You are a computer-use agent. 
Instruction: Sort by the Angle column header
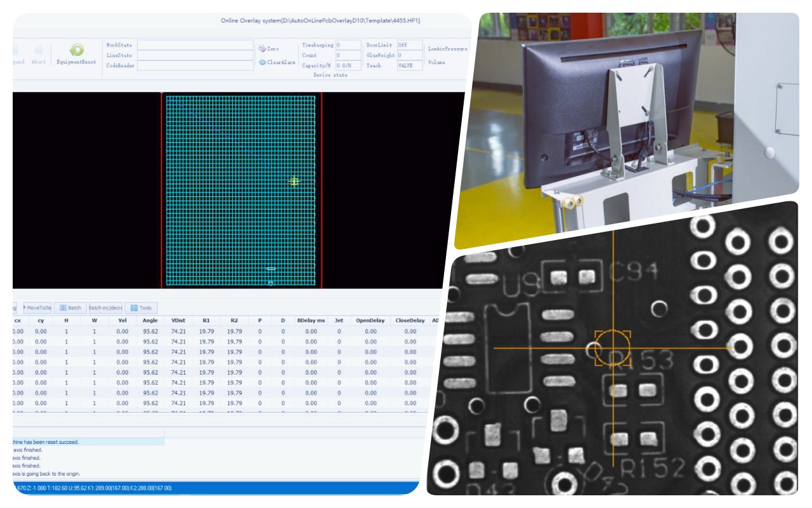coord(150,321)
